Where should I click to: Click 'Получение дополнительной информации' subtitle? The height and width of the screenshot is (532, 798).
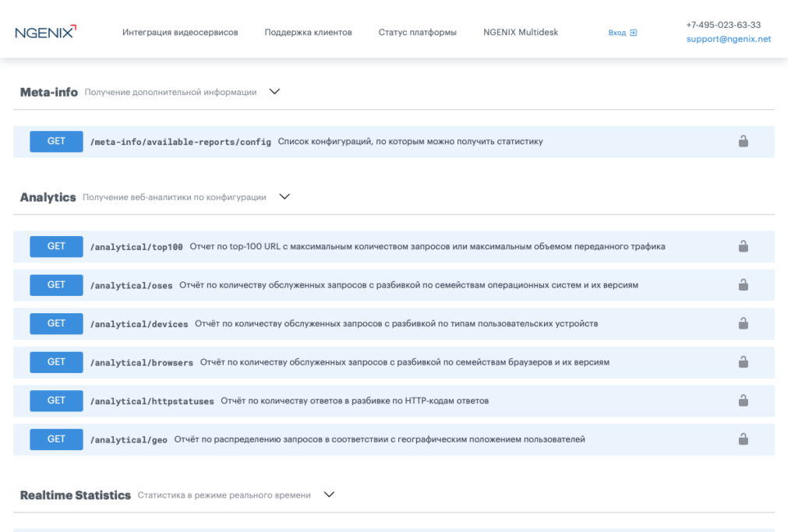point(171,92)
